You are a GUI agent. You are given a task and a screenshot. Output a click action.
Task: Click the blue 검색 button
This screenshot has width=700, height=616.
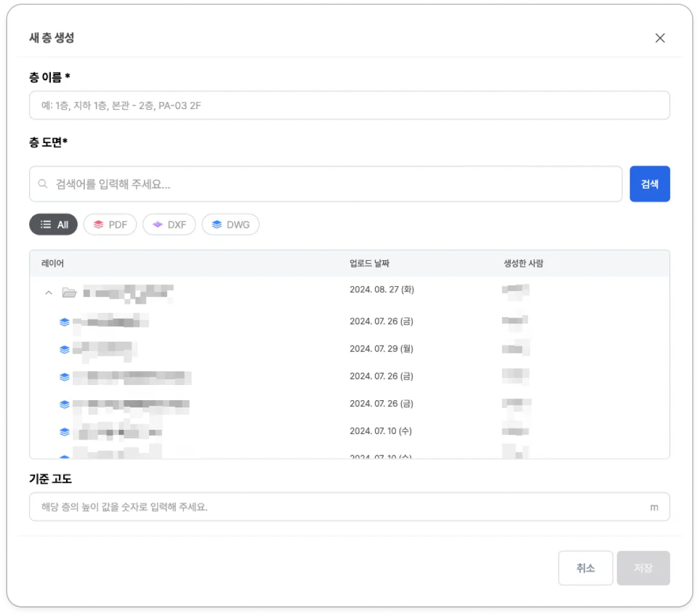pyautogui.click(x=650, y=184)
